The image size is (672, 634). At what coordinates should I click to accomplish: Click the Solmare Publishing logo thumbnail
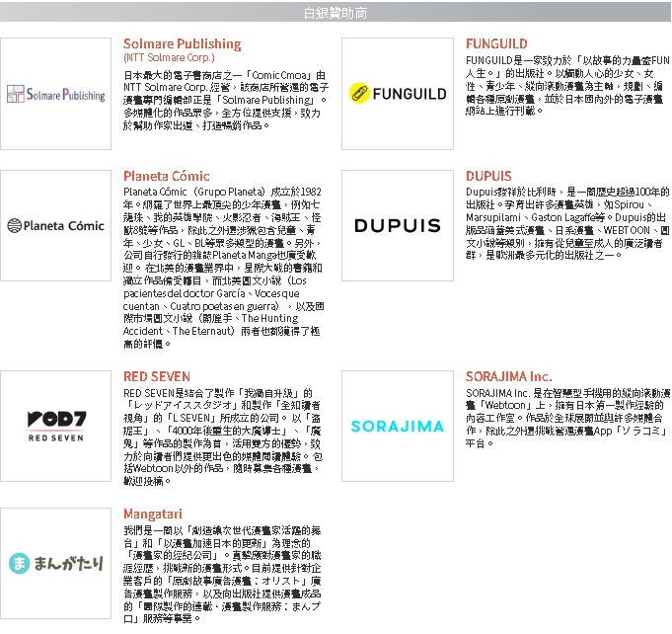click(x=55, y=94)
